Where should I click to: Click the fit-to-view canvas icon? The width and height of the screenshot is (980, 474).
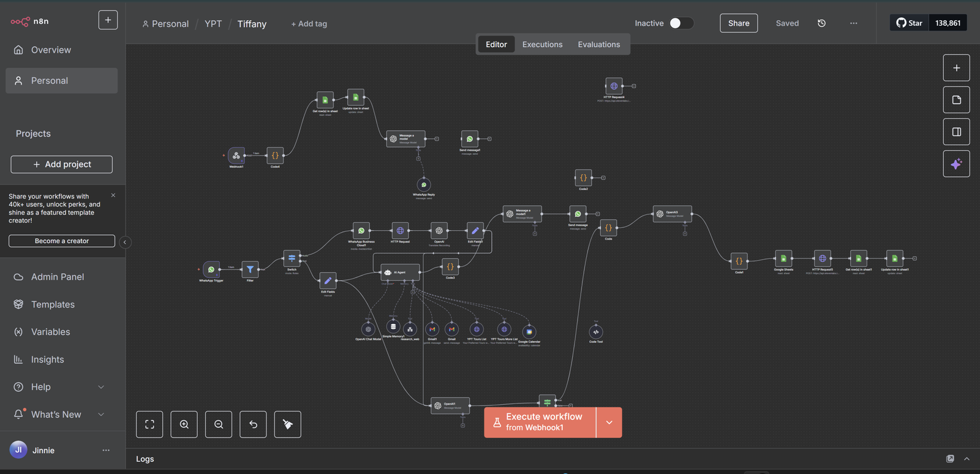[x=149, y=424]
